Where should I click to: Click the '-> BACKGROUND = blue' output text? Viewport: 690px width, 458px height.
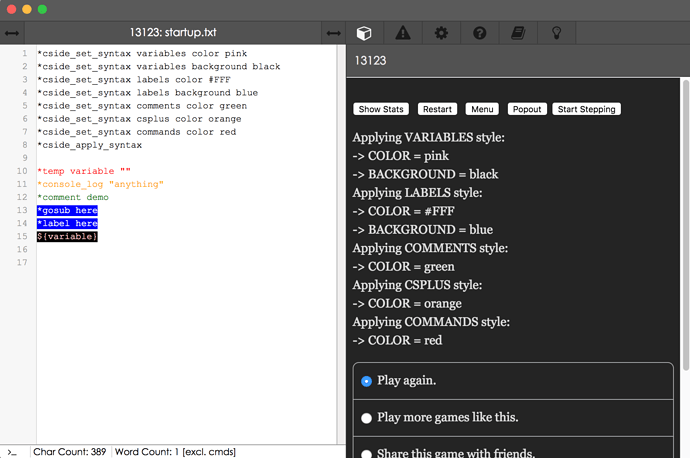pyautogui.click(x=422, y=230)
